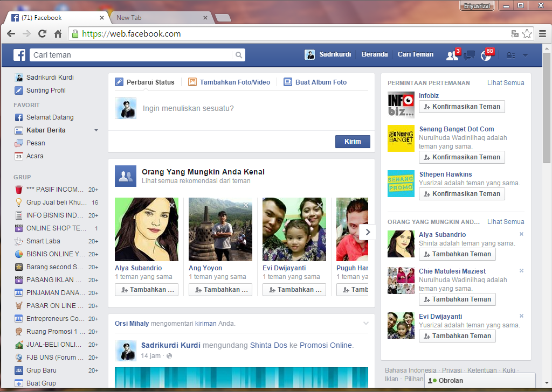Click into the Cari teman search field
Viewport: 552px width, 392px height.
tap(131, 55)
